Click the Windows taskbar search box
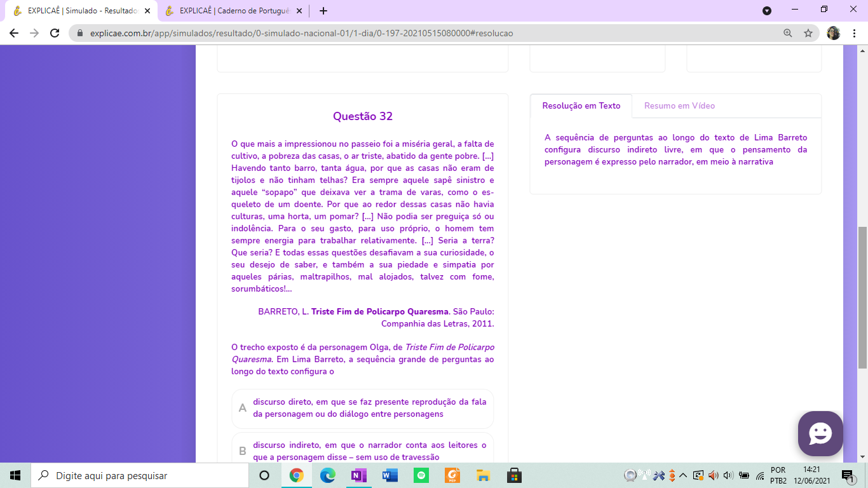The height and width of the screenshot is (488, 868). coord(139,475)
